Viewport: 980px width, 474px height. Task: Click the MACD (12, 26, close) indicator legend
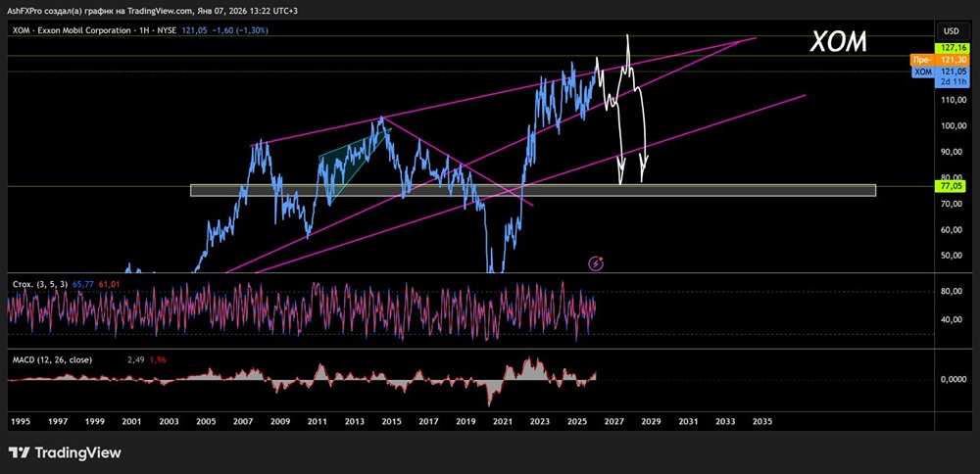point(52,359)
